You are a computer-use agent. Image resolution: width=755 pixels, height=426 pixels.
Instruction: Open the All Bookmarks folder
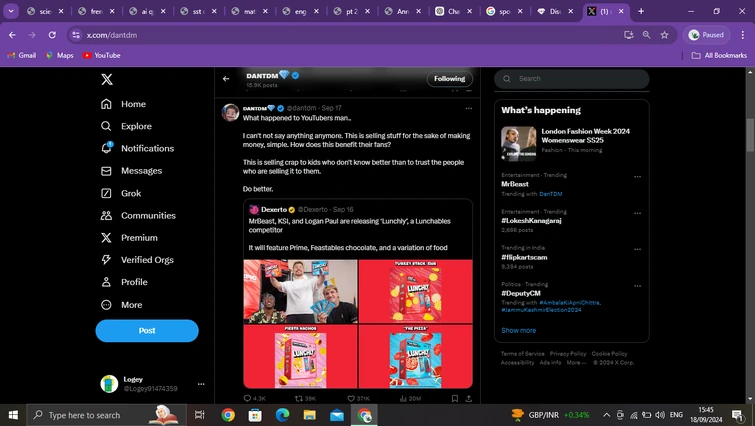719,55
